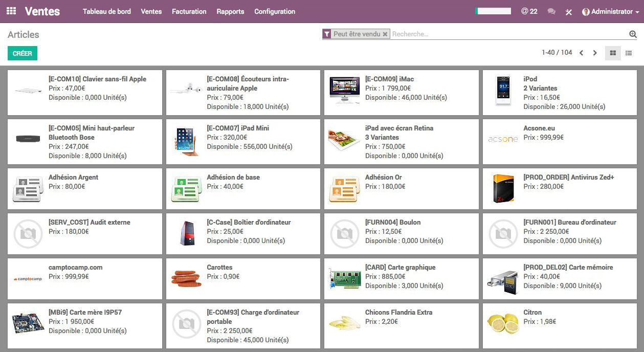
Task: Click the Carte graphique image
Action: [345, 278]
